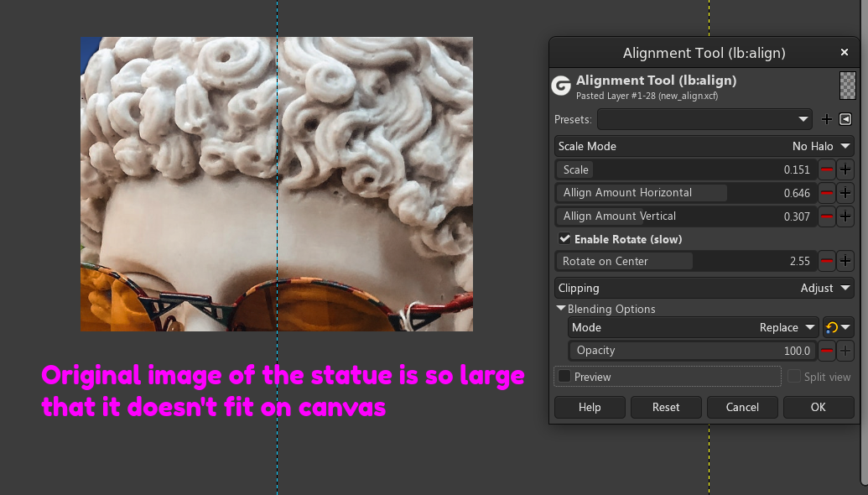Uncheck Enable Rotate (slow) checkbox

564,238
